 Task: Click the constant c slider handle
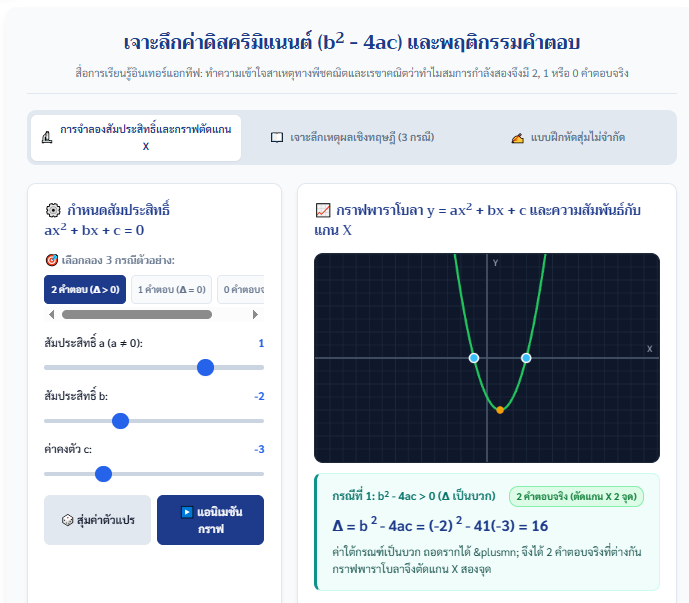(104, 474)
